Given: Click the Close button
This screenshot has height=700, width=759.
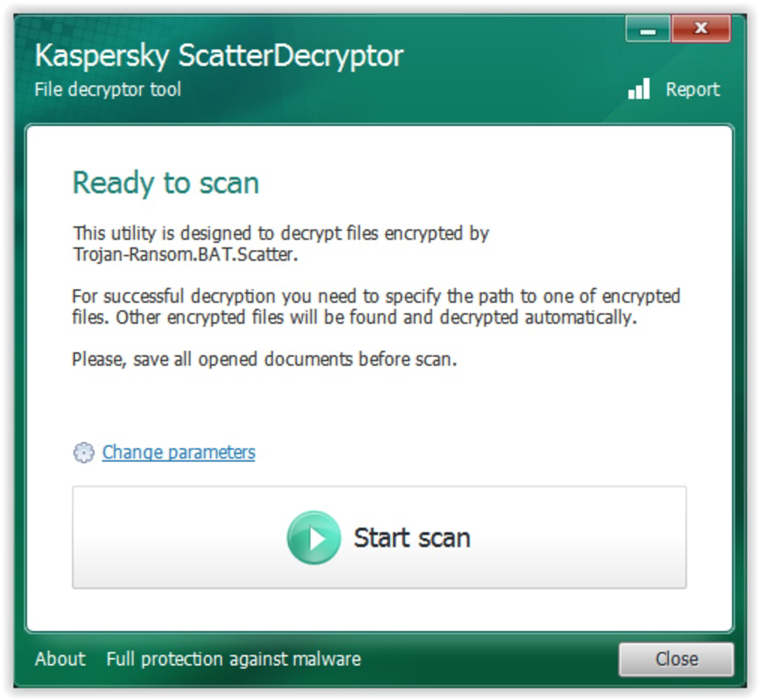Looking at the screenshot, I should pyautogui.click(x=676, y=660).
